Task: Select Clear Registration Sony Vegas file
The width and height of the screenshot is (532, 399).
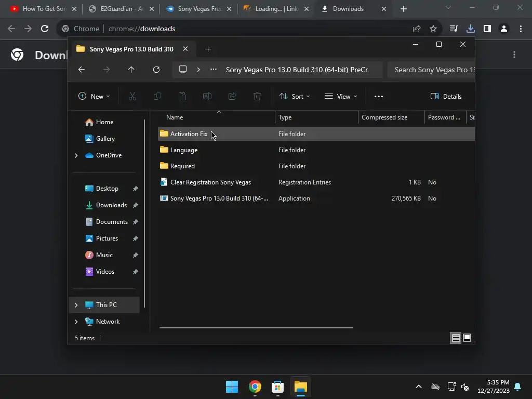Action: pyautogui.click(x=316, y=182)
